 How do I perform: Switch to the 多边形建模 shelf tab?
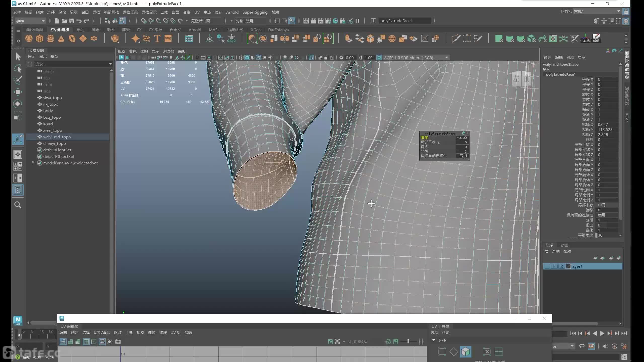pos(60,30)
